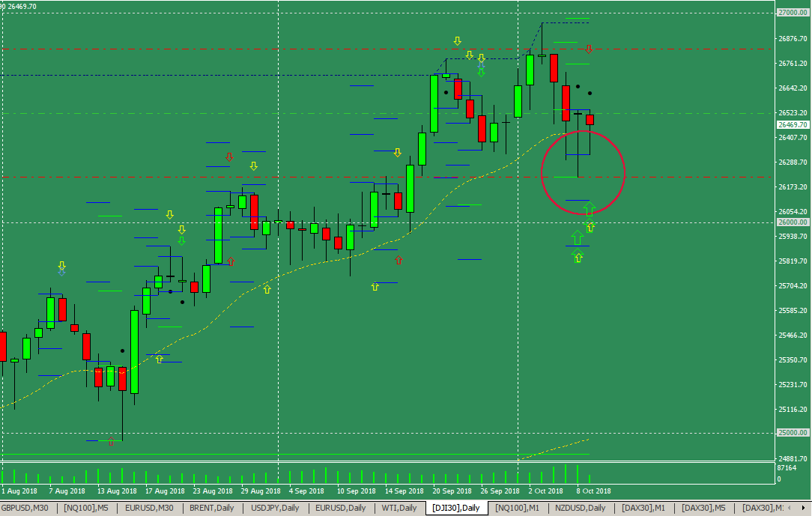Click the 26407.70 price scale value
The height and width of the screenshot is (516, 812).
click(793, 138)
